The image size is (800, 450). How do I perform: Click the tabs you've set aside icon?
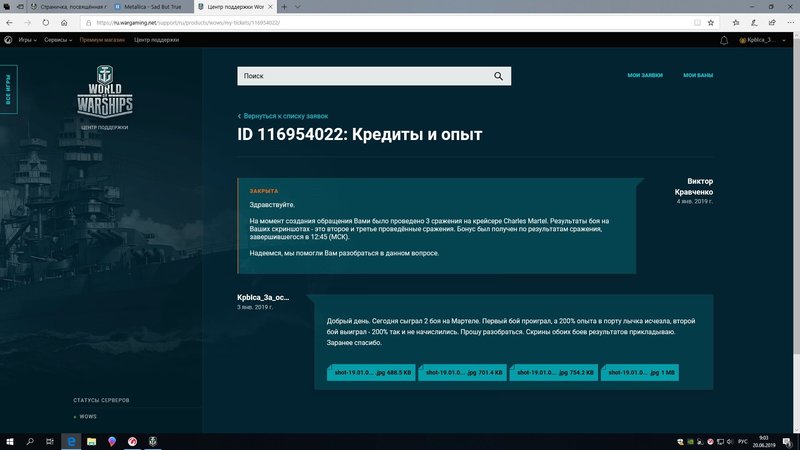coord(7,7)
